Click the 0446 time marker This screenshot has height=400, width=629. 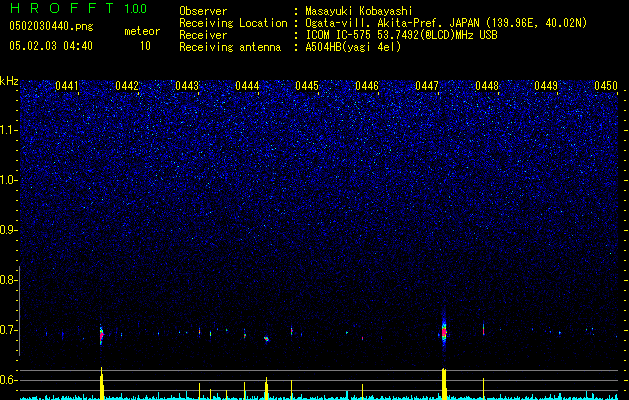367,86
